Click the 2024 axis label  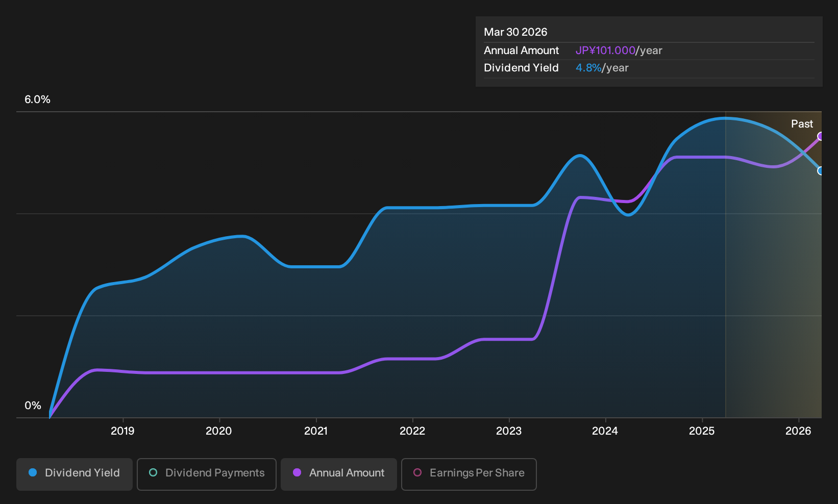coord(605,431)
